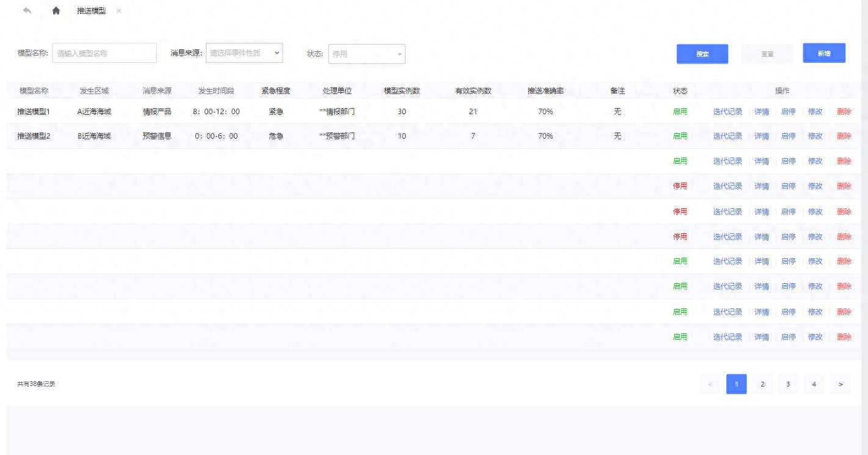Go to pagination page 4

tap(814, 384)
